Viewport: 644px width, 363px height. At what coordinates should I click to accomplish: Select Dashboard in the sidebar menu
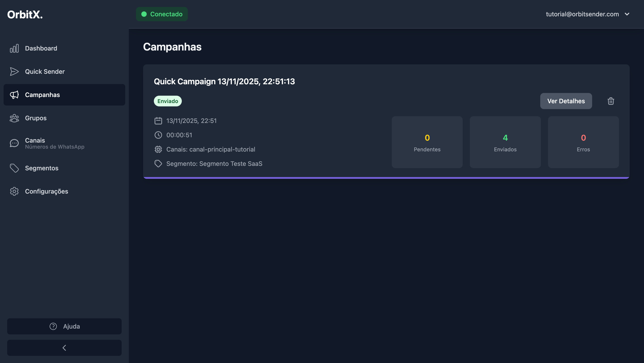click(x=41, y=48)
